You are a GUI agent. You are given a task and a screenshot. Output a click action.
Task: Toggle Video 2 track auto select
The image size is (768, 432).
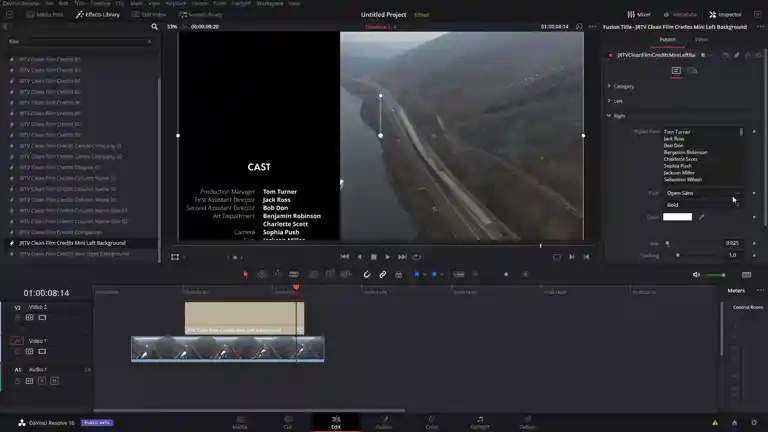29,318
